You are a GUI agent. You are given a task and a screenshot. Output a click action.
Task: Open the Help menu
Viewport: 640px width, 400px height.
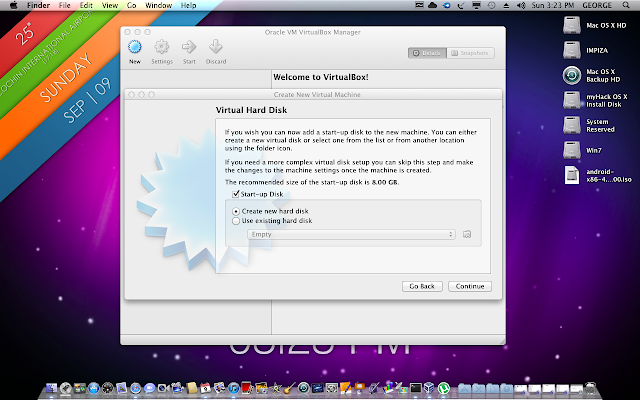tap(188, 5)
